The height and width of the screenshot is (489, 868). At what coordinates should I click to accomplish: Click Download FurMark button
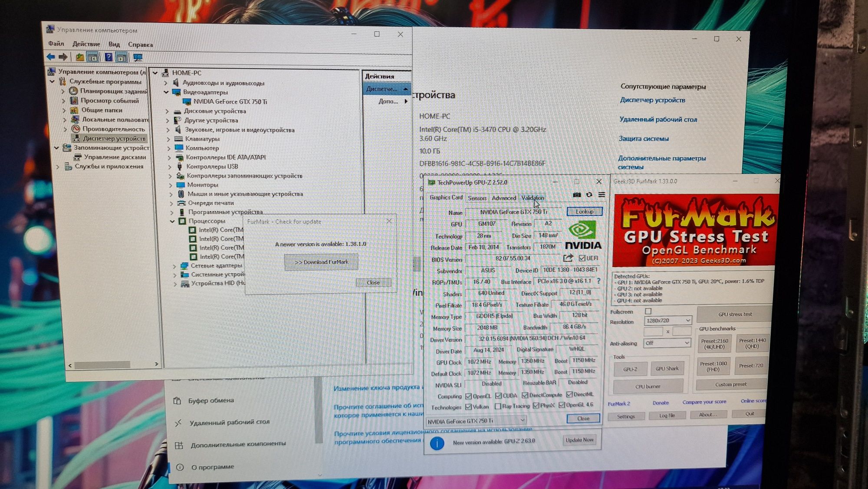(x=321, y=262)
